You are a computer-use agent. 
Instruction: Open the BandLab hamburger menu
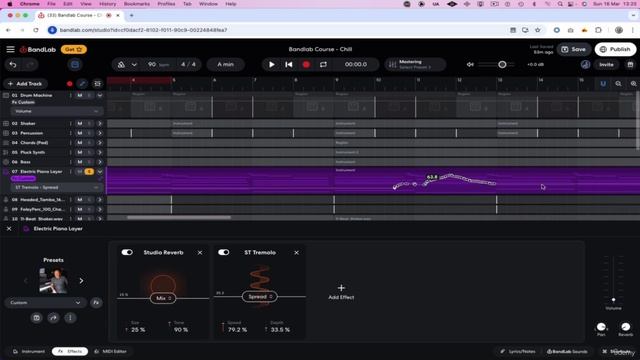click(x=10, y=49)
